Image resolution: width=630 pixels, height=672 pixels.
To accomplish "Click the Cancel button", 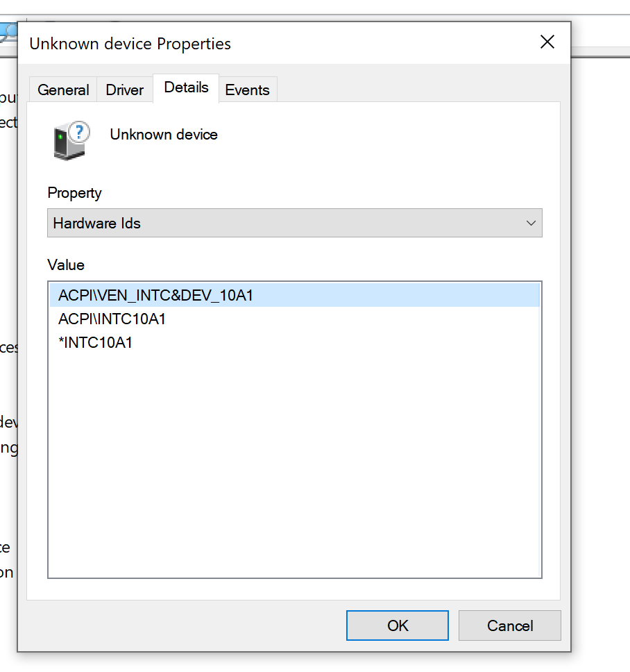I will pyautogui.click(x=509, y=625).
